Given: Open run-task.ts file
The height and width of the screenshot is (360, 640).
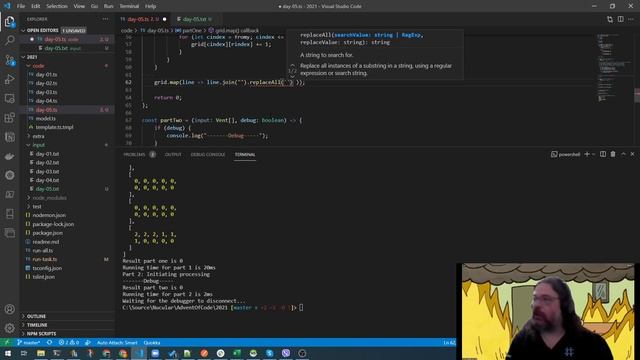Looking at the screenshot, I should point(44,259).
